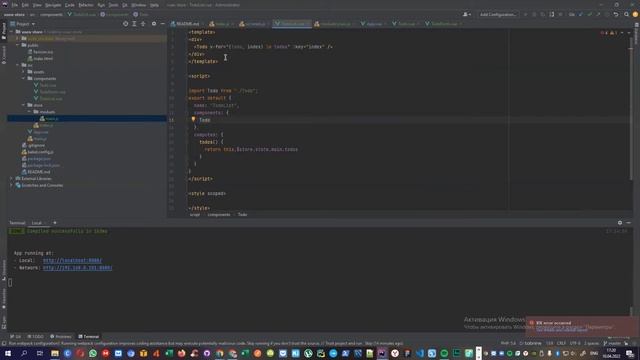Click the Project vertical side tab
The height and width of the screenshot is (360, 640).
(4, 31)
